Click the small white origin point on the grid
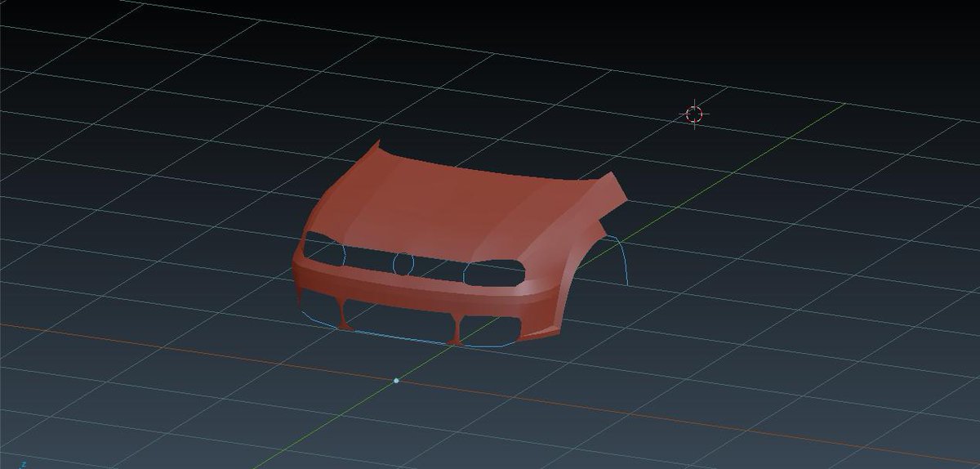The height and width of the screenshot is (469, 980). (x=396, y=381)
